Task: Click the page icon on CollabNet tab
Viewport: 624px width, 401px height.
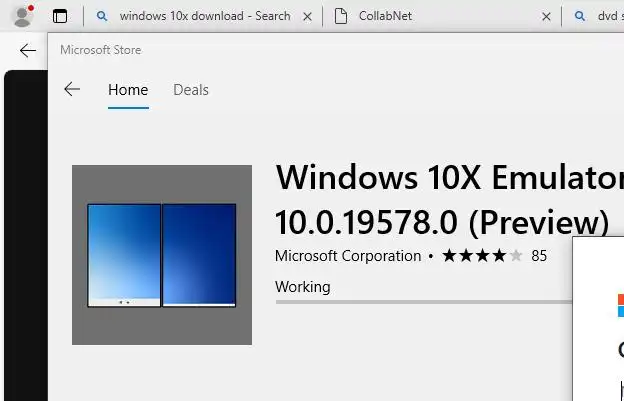Action: point(341,16)
